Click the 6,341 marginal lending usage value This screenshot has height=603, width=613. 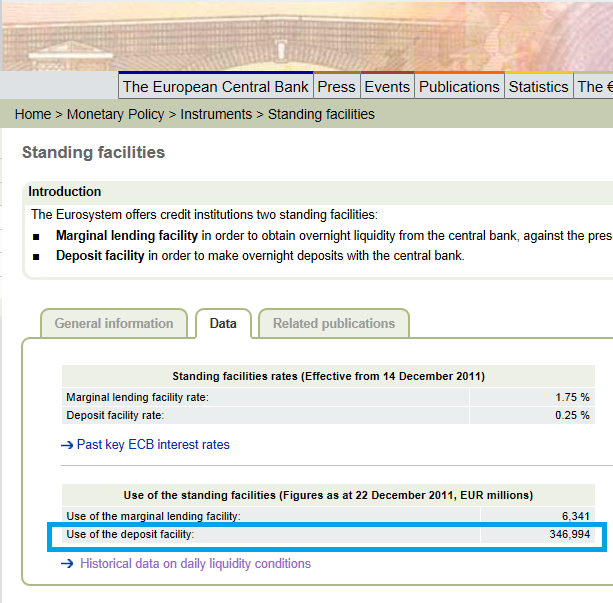click(x=575, y=516)
